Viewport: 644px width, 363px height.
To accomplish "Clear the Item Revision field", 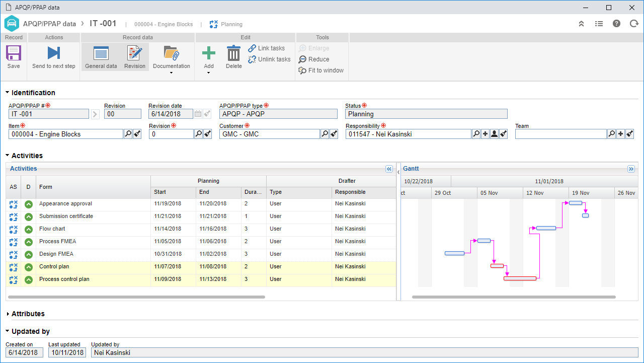I will [207, 134].
